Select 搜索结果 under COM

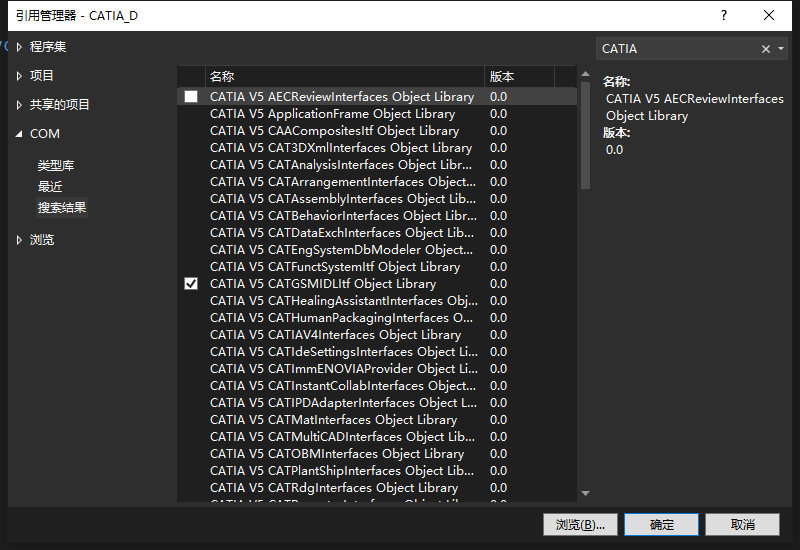click(x=62, y=208)
